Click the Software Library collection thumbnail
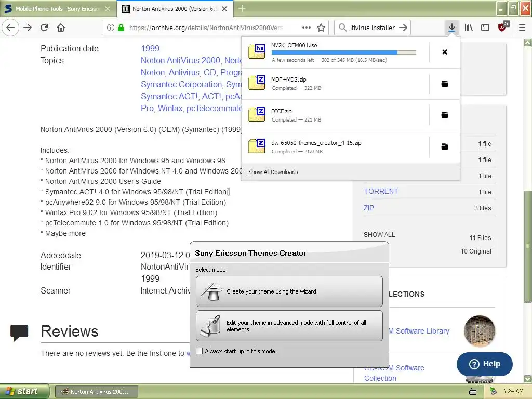532x399 pixels. [x=480, y=331]
